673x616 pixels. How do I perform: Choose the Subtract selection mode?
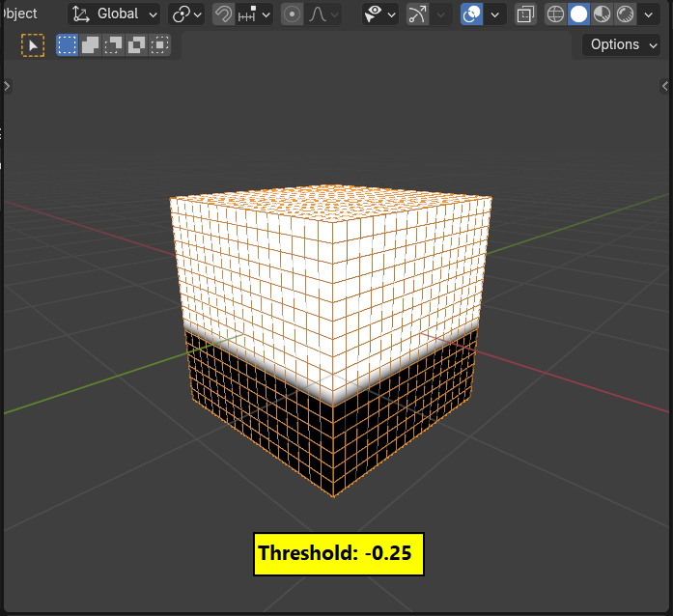tap(113, 44)
